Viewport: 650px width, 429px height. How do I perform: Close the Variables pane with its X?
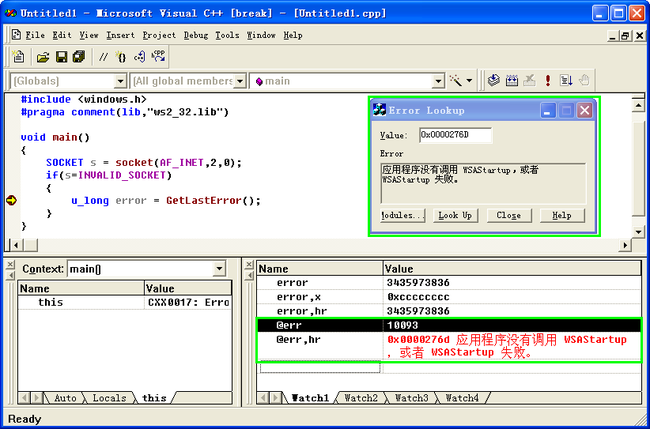(x=11, y=265)
